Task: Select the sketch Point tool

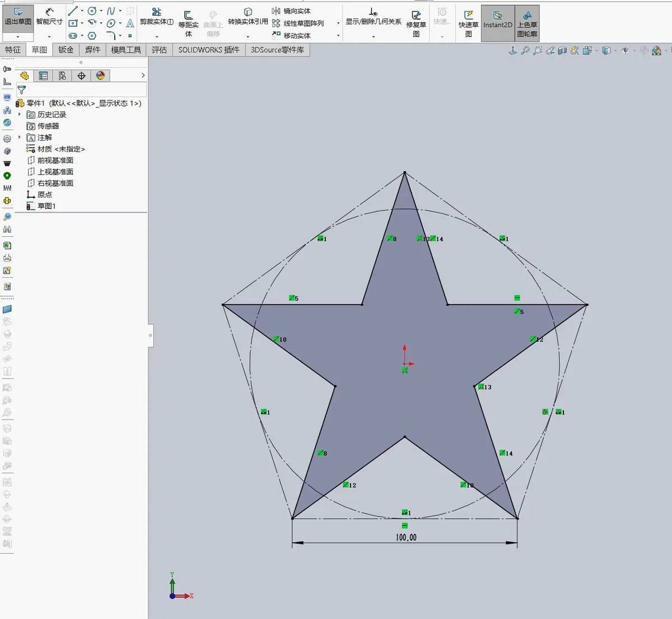Action: pos(130,36)
